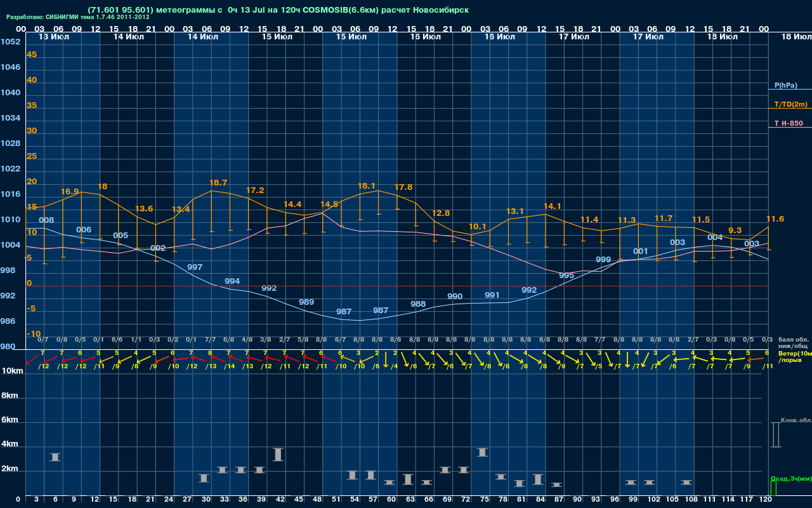Click the cloud layer bar above hour 6

pyautogui.click(x=55, y=457)
